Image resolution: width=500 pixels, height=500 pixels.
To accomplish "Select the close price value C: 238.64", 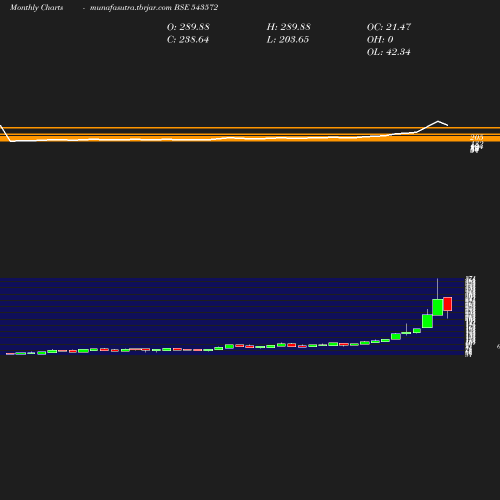I will [188, 40].
